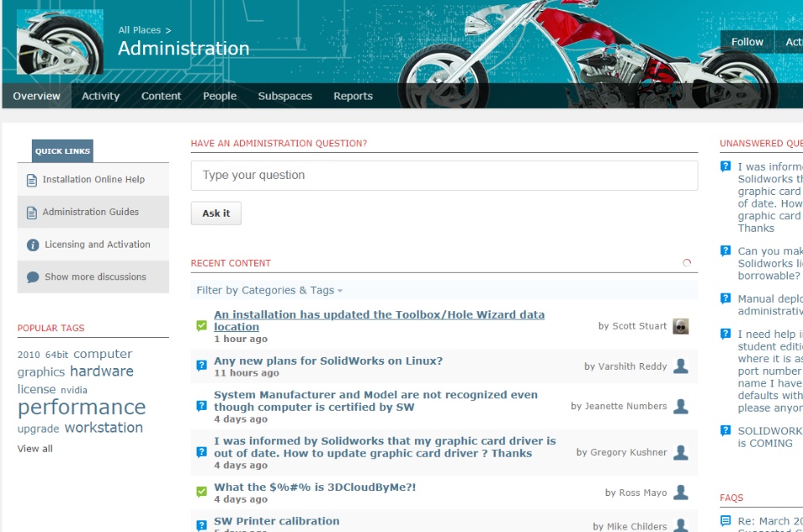Switch to the Activity tab
This screenshot has height=532, width=803.
[100, 95]
